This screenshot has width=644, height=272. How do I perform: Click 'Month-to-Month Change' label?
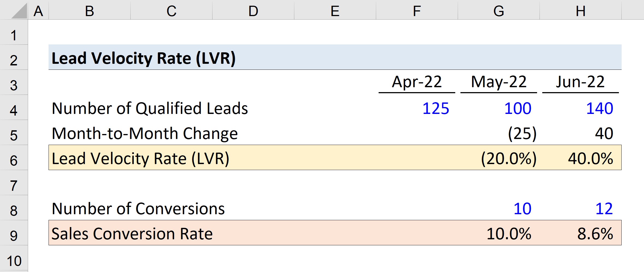pyautogui.click(x=145, y=133)
